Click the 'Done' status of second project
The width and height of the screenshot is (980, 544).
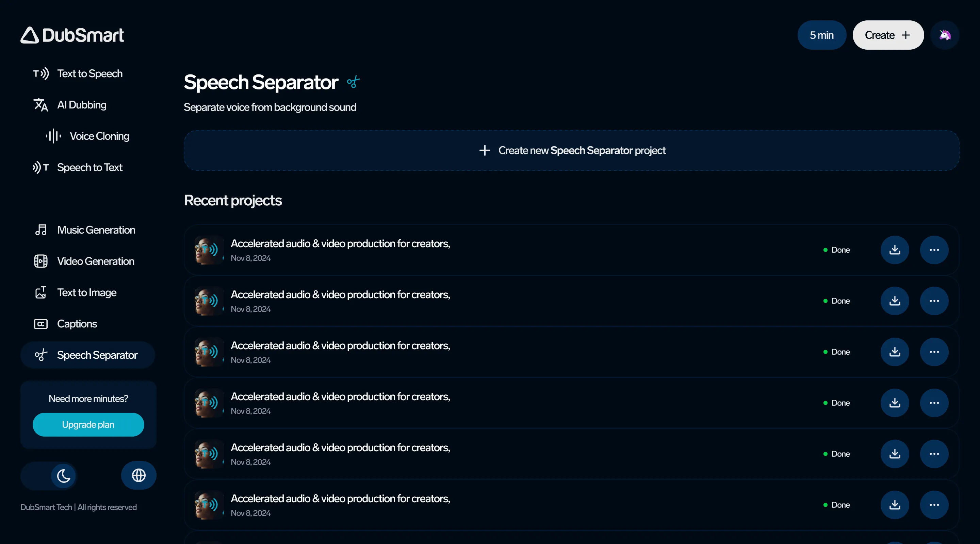pyautogui.click(x=837, y=301)
